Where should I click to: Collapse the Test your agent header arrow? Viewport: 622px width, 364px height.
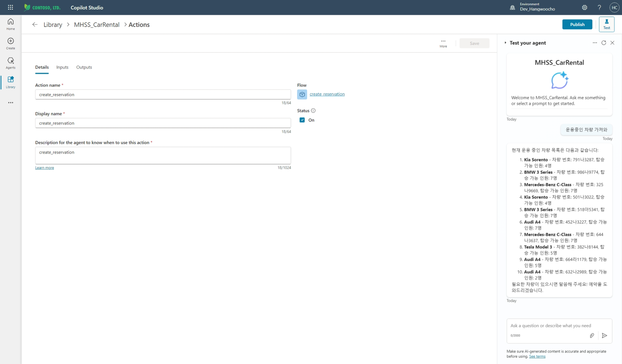coord(505,43)
